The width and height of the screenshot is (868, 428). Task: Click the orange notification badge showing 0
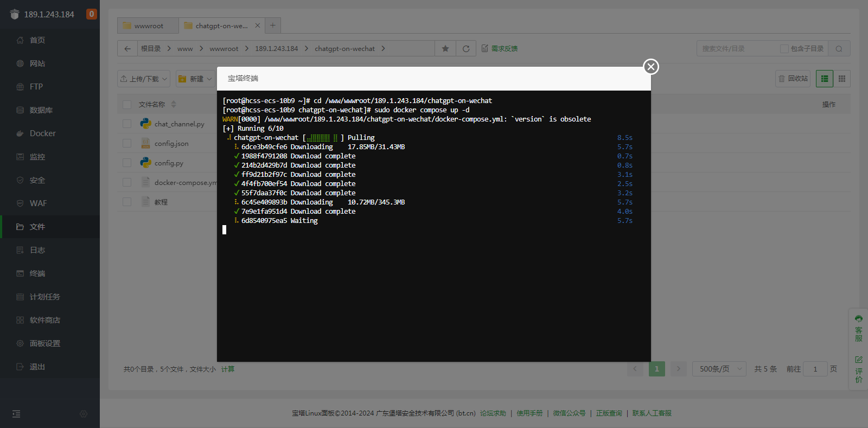pyautogui.click(x=92, y=14)
